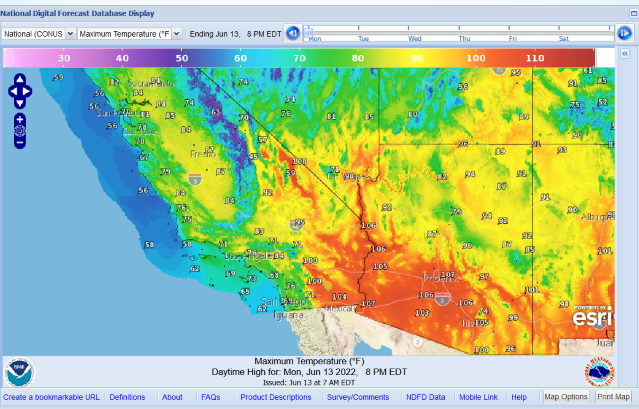Advance to the next forecast time
This screenshot has width=639, height=409.
pos(624,33)
